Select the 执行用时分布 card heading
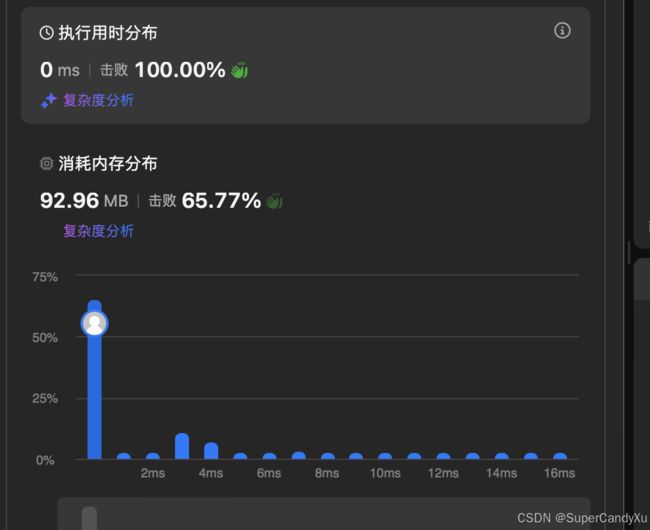Screen dimensions: 650x530 [108, 33]
